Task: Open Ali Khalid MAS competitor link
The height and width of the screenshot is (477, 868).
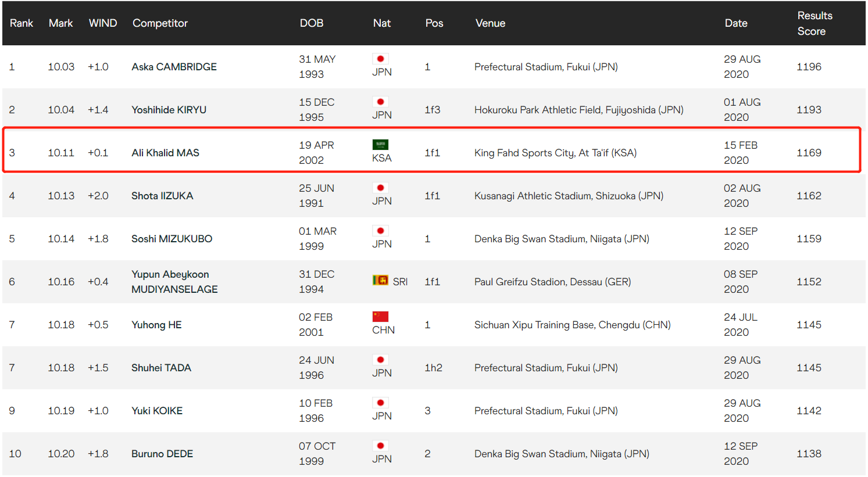Action: click(165, 153)
